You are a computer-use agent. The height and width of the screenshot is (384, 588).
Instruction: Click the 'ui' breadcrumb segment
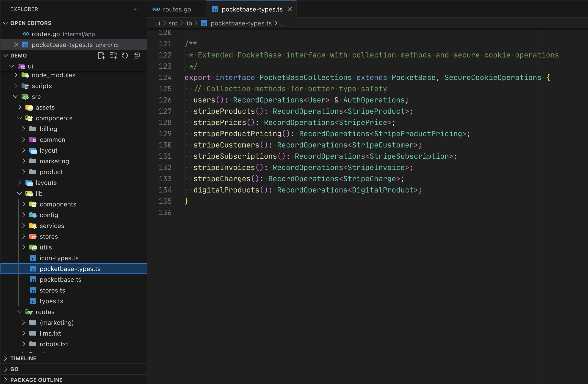click(x=158, y=23)
